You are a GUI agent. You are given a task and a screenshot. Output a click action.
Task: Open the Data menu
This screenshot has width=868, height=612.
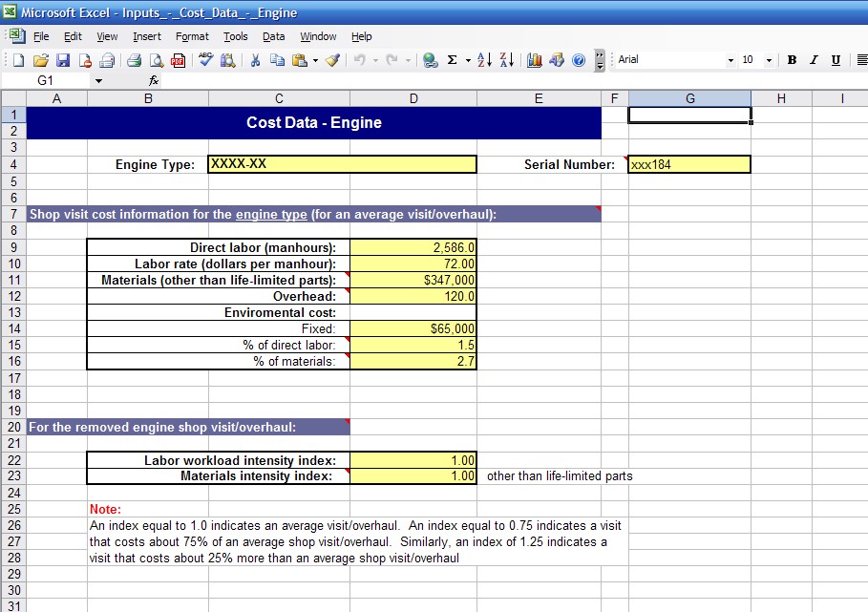274,36
